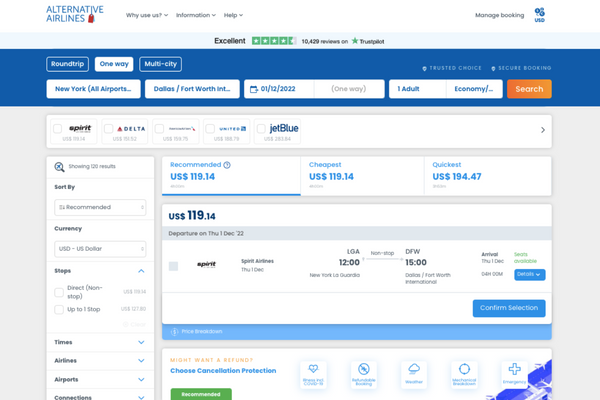Expand the Times filter section
600x400 pixels.
(100, 342)
